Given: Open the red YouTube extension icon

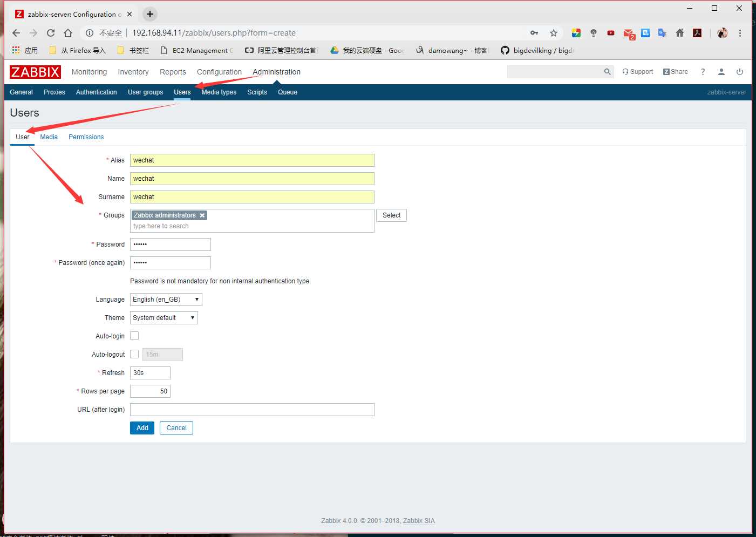Looking at the screenshot, I should point(611,33).
